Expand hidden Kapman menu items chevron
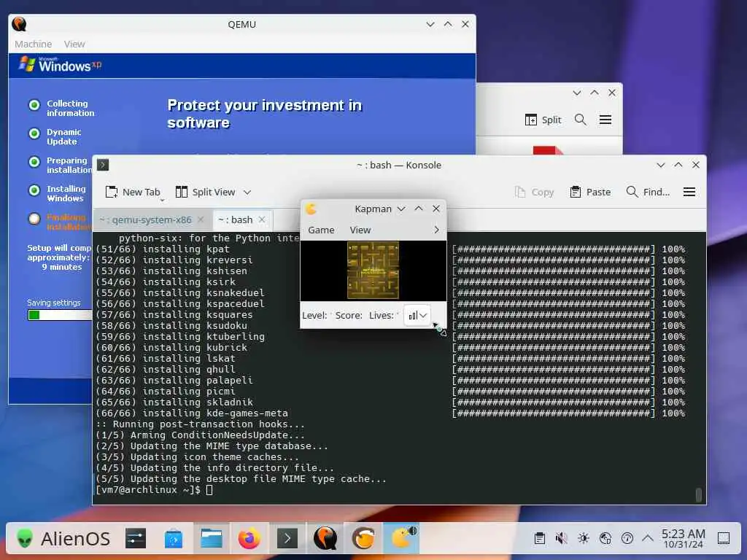Viewport: 747px width, 560px height. point(436,230)
